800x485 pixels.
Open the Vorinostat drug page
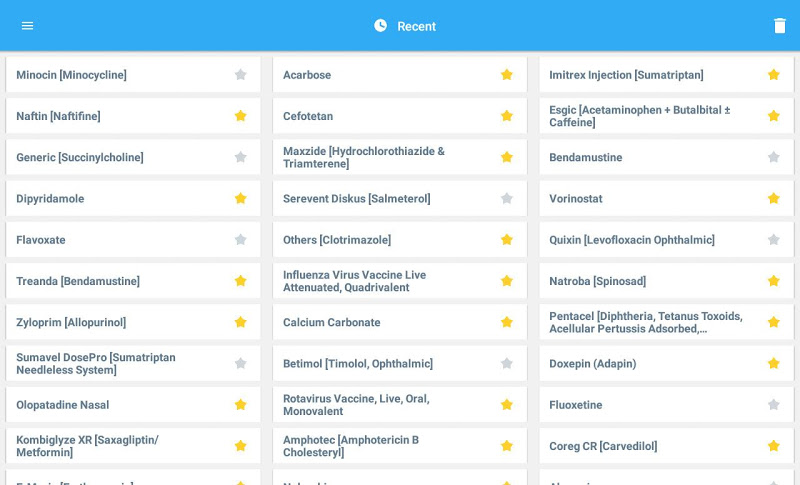pyautogui.click(x=666, y=198)
